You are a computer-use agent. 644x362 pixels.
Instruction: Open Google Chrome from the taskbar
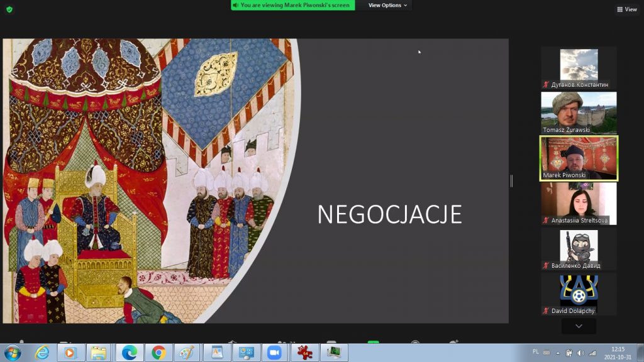pos(158,353)
